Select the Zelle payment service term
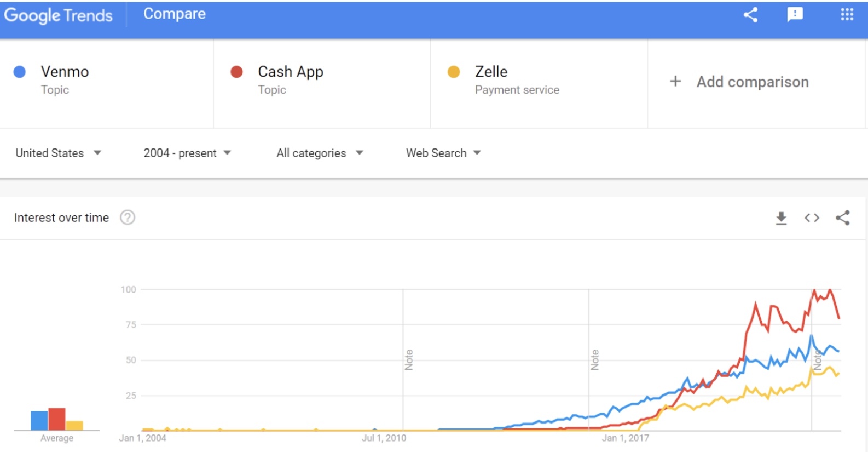The image size is (868, 452). click(491, 72)
